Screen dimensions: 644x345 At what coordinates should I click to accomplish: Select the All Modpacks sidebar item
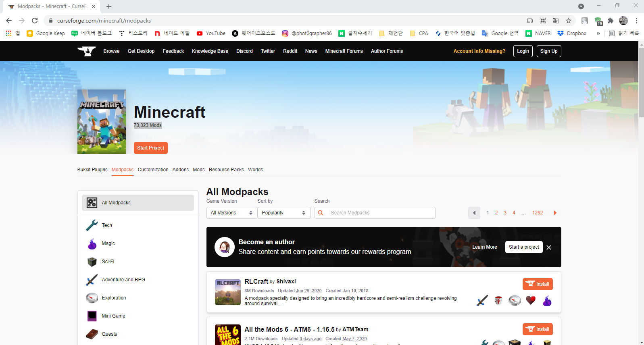138,203
